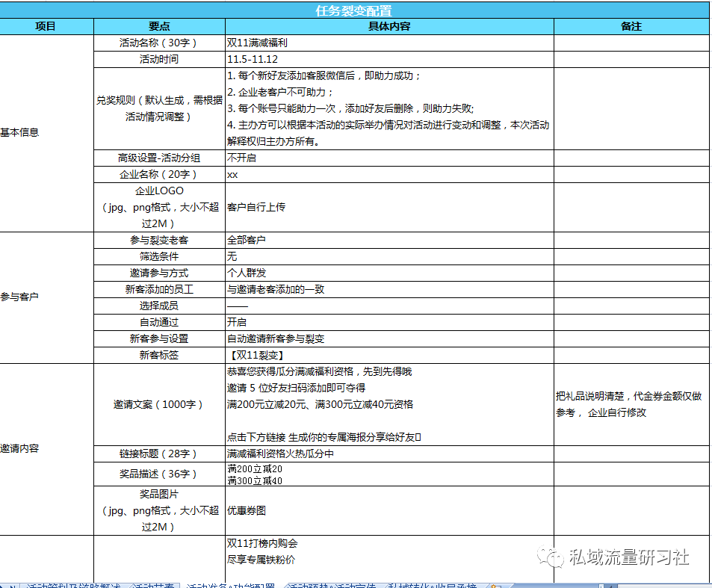Select the 自动邀请新客参与裂变 cell

(389, 338)
